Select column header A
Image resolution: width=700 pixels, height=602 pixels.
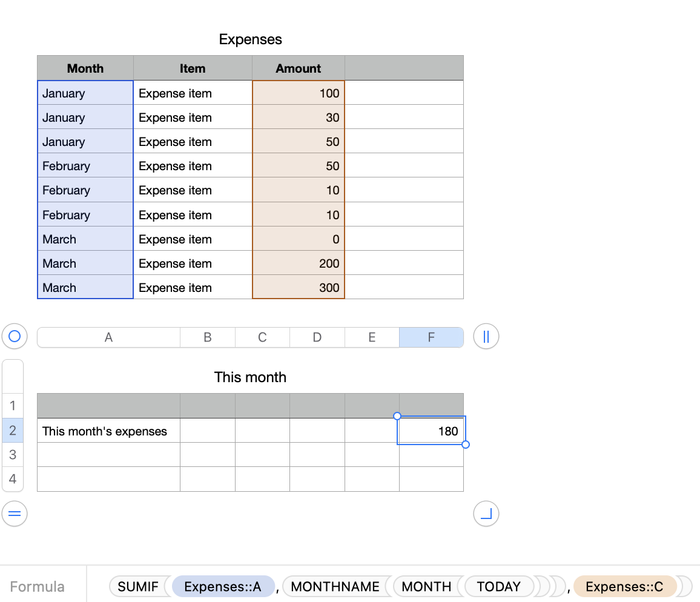(x=108, y=337)
